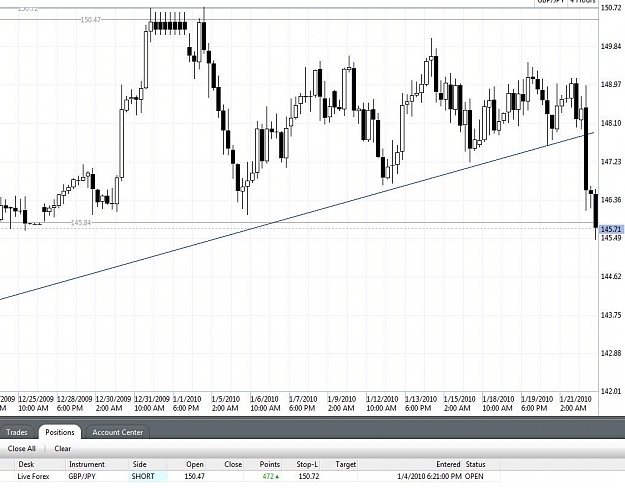Open the Account Center tab
This screenshot has height=488, width=625.
click(x=118, y=432)
